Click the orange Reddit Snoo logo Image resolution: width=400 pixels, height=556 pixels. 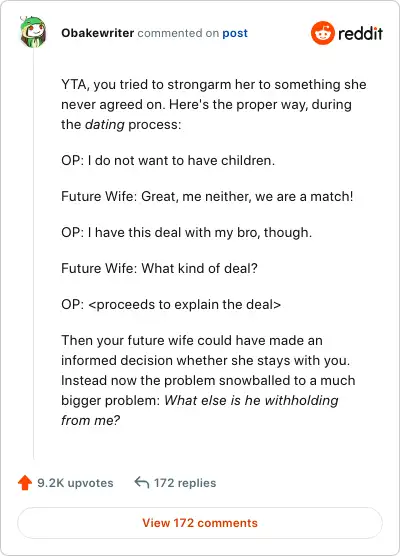pos(322,33)
